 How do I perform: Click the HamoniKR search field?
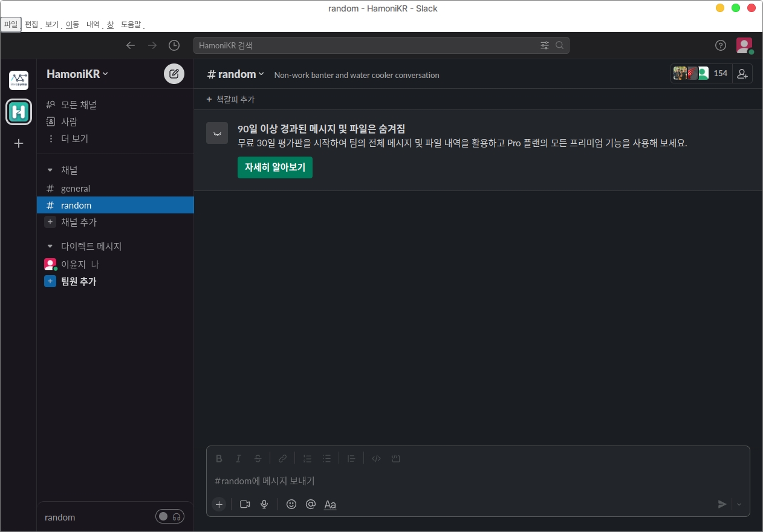coord(363,45)
